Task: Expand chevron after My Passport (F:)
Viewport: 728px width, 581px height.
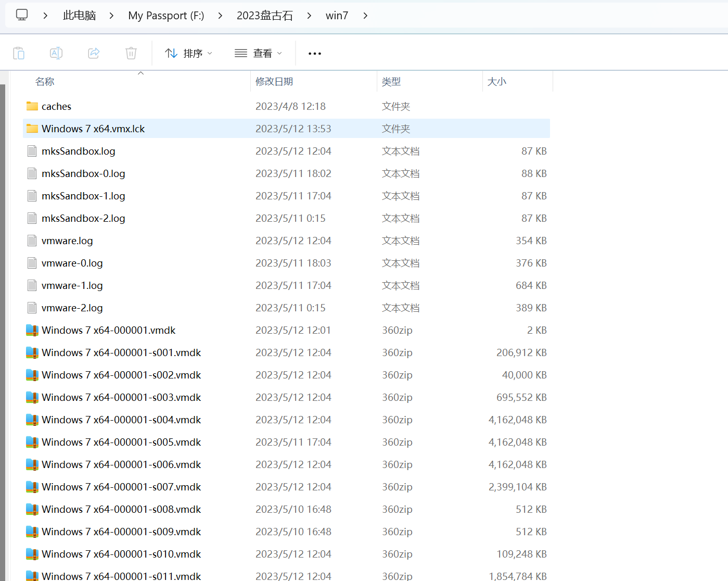Action: click(220, 16)
